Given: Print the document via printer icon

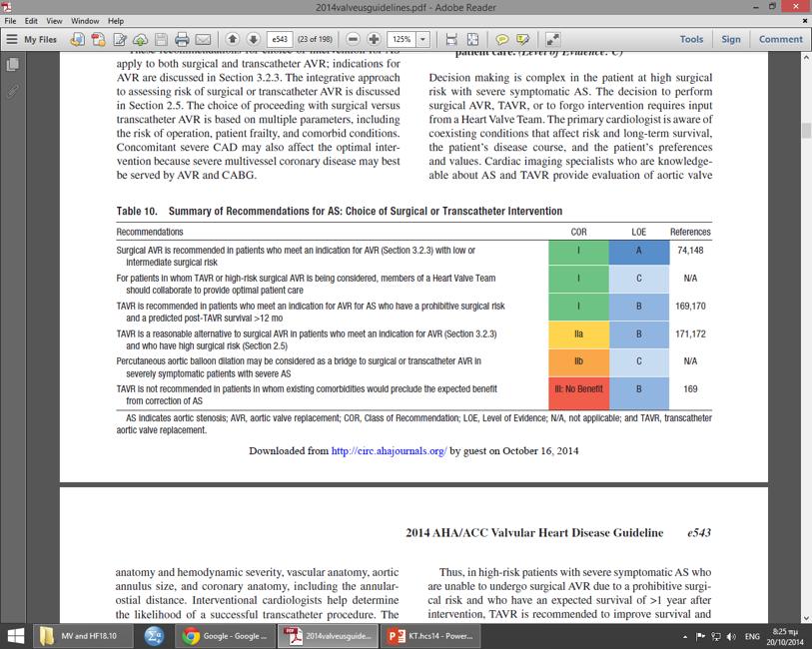Looking at the screenshot, I should click(x=182, y=39).
